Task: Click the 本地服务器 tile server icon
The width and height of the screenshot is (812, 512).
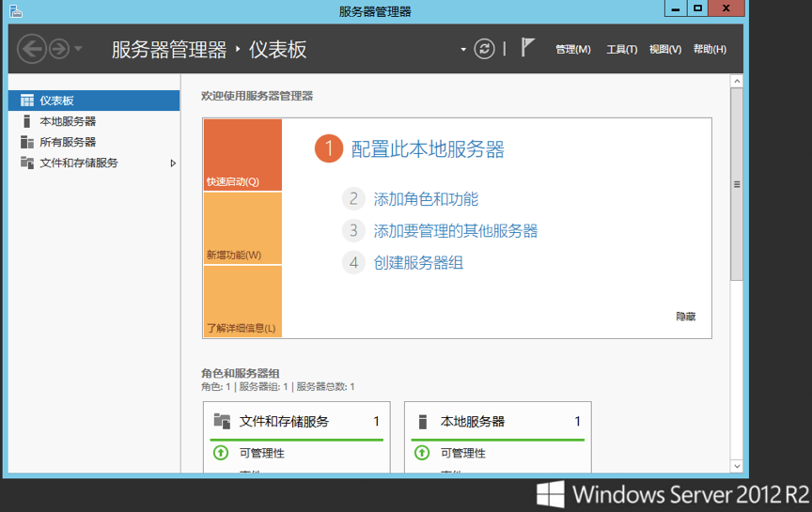Action: tap(423, 422)
